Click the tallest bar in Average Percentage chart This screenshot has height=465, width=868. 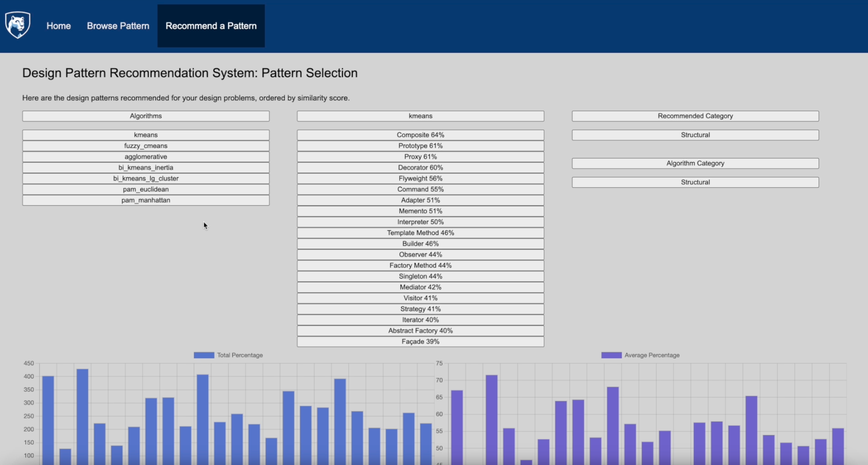point(491,418)
